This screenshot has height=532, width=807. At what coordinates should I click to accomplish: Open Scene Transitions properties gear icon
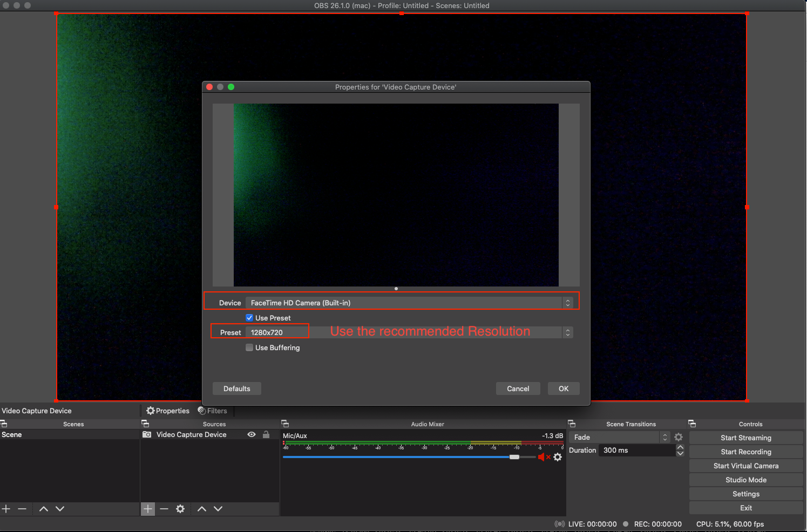pos(679,437)
